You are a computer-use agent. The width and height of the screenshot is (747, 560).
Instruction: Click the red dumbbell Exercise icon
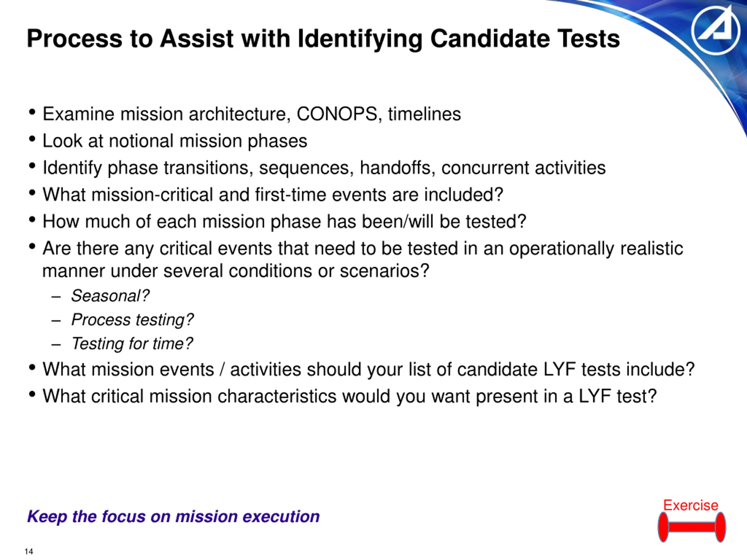692,527
